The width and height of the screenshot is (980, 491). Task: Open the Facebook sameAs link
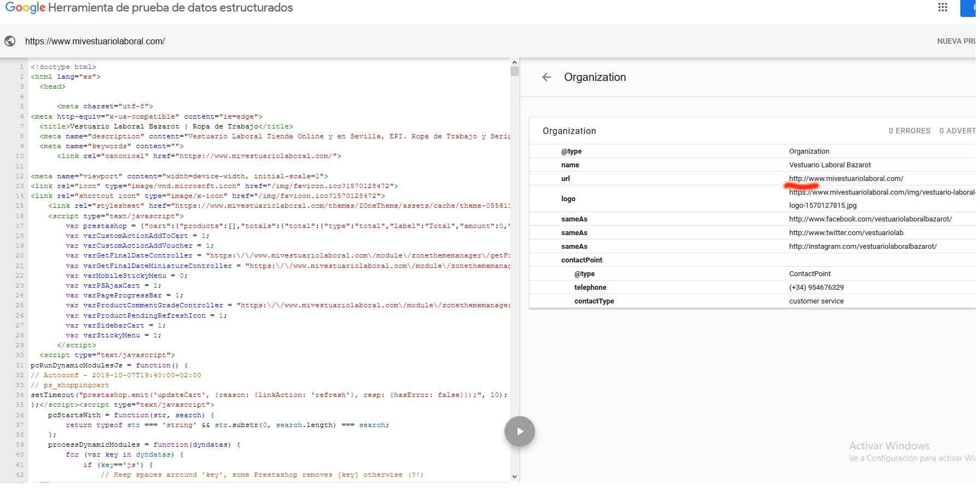(870, 219)
